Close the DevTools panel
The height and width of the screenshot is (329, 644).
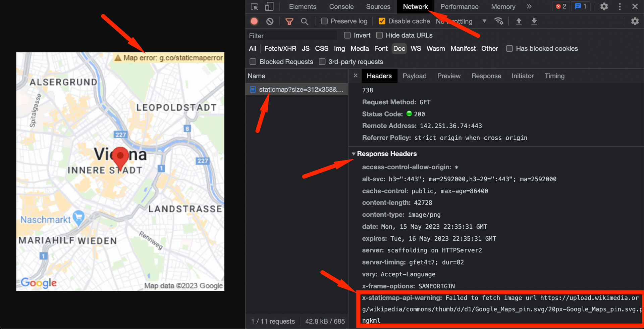click(x=635, y=6)
